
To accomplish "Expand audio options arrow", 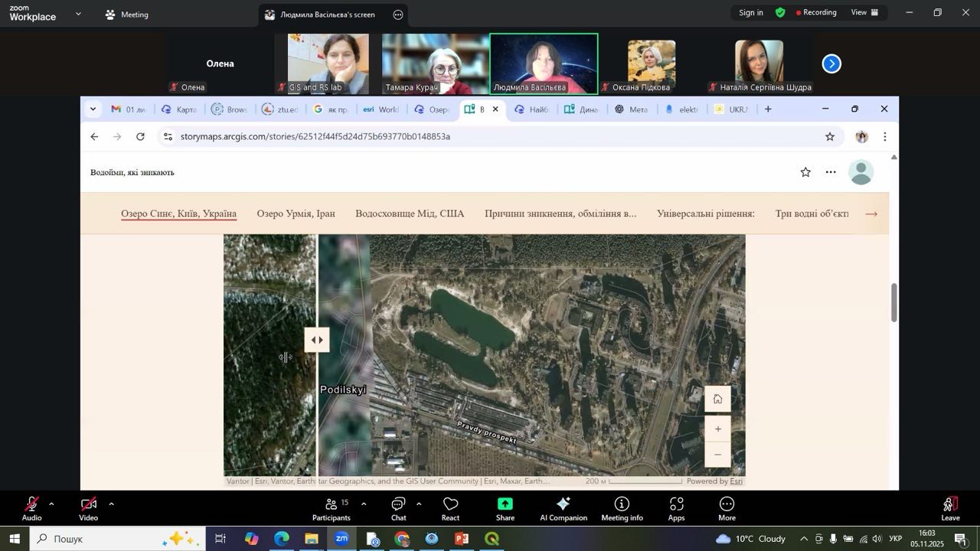I will [x=51, y=504].
